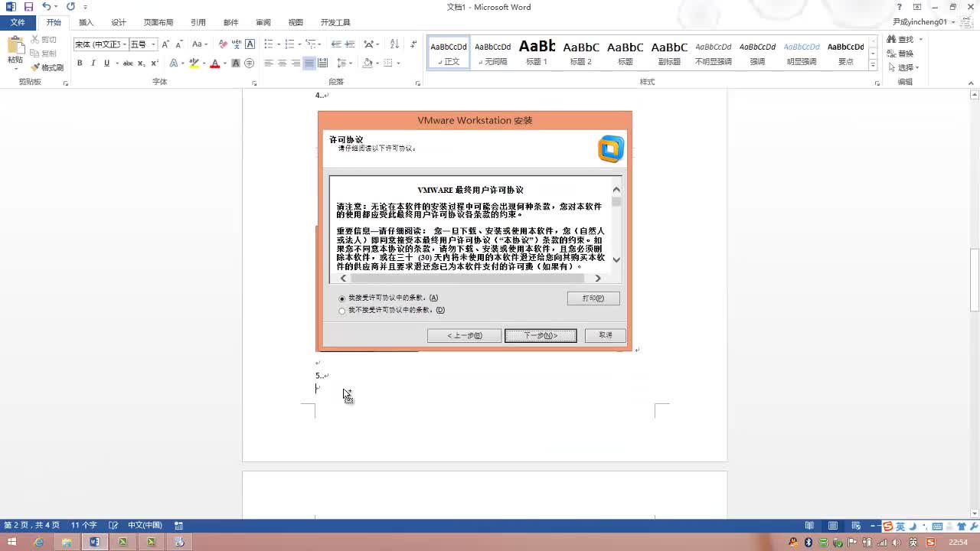The height and width of the screenshot is (551, 980).
Task: Switch to the 页面布局 ribbon tab
Action: 158,22
